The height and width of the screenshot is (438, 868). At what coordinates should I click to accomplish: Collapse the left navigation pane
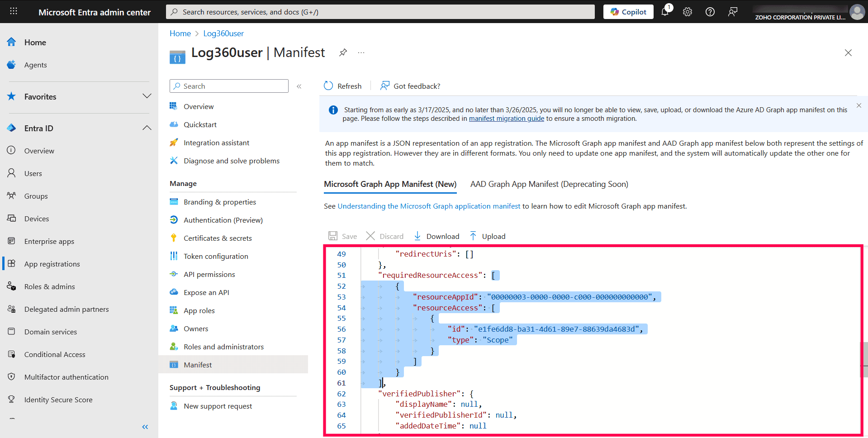145,427
